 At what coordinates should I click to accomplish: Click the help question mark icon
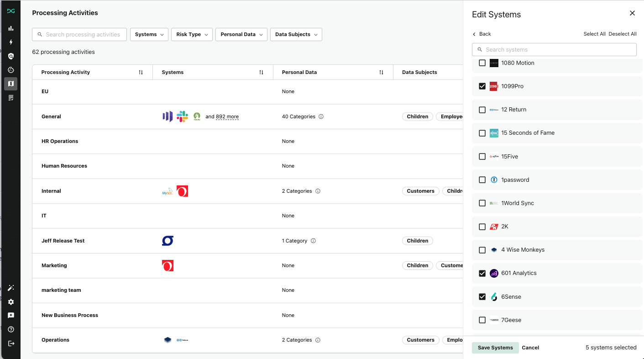point(11,329)
